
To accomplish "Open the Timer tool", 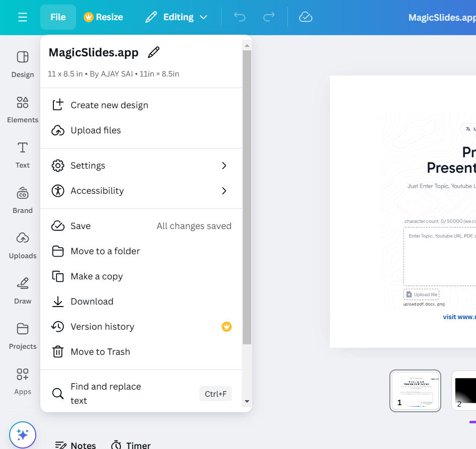I will (130, 445).
